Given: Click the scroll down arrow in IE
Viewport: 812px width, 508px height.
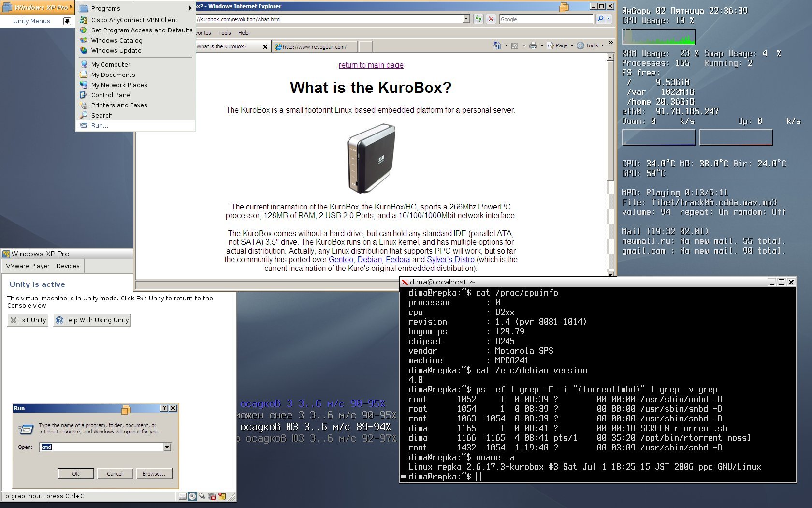Looking at the screenshot, I should (610, 274).
